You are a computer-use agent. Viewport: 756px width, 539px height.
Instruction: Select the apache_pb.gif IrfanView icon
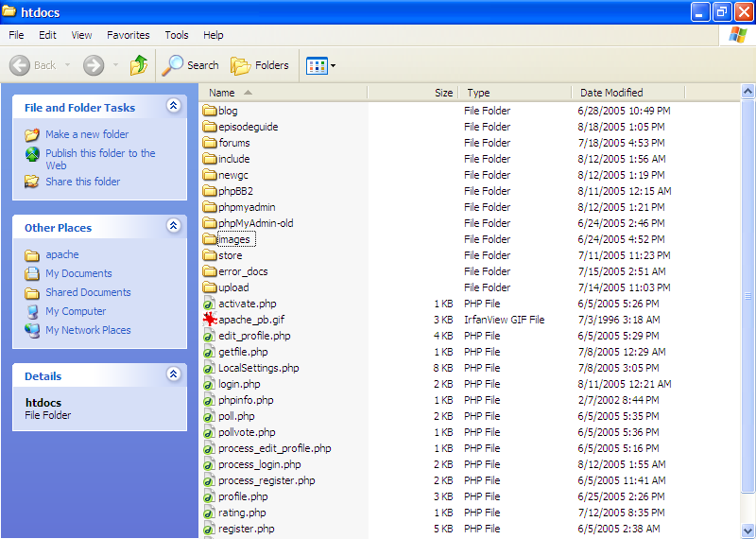pos(210,319)
